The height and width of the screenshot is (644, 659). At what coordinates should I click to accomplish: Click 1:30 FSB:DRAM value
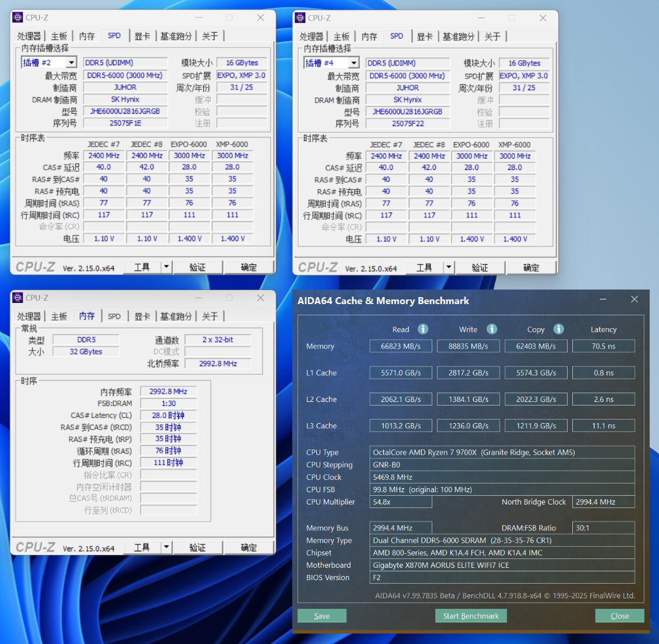168,404
